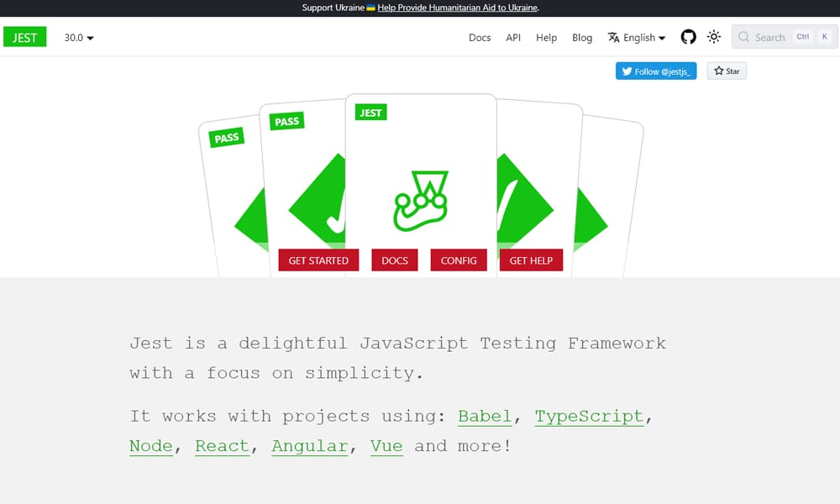Open the Docs menu item
This screenshot has width=840, height=504.
pos(480,38)
